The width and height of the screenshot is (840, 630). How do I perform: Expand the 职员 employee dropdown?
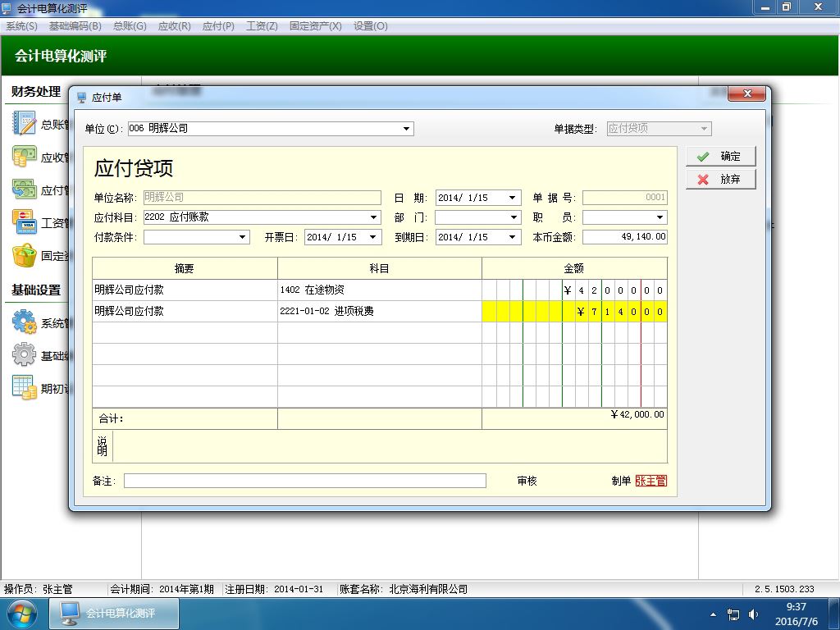[x=660, y=217]
